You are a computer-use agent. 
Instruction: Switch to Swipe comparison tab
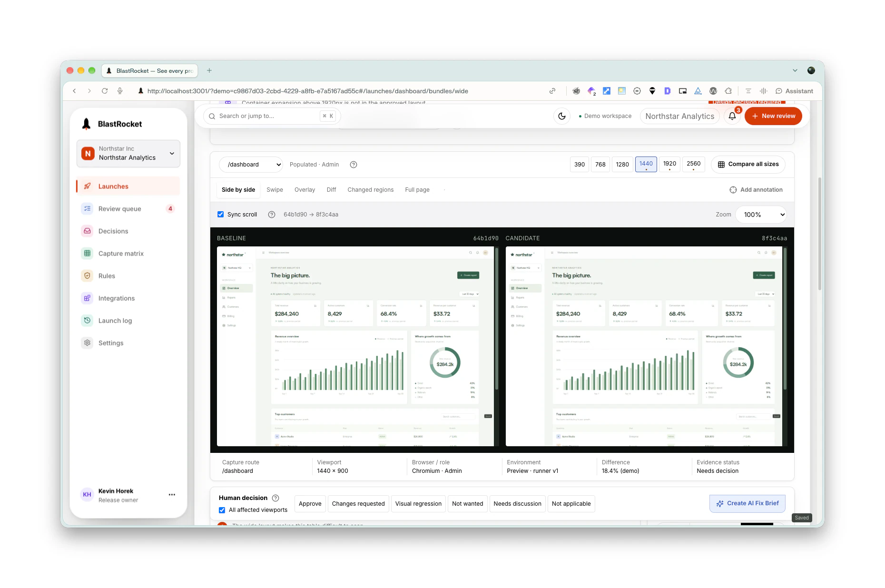click(275, 190)
